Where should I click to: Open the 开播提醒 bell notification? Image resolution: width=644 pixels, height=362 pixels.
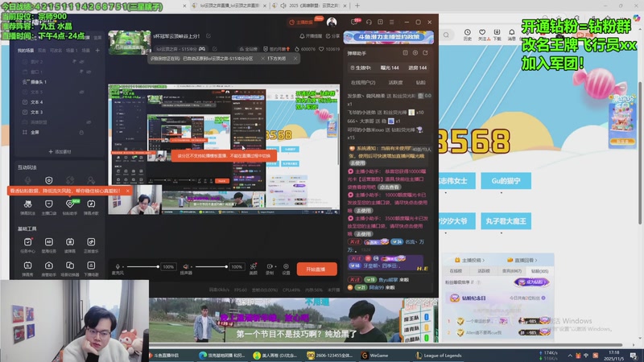[x=311, y=36]
